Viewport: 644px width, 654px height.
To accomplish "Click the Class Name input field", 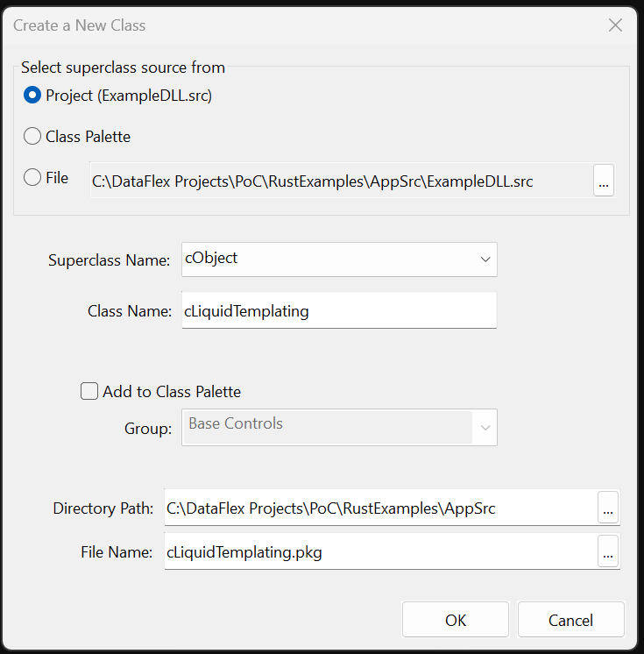I will [x=339, y=310].
